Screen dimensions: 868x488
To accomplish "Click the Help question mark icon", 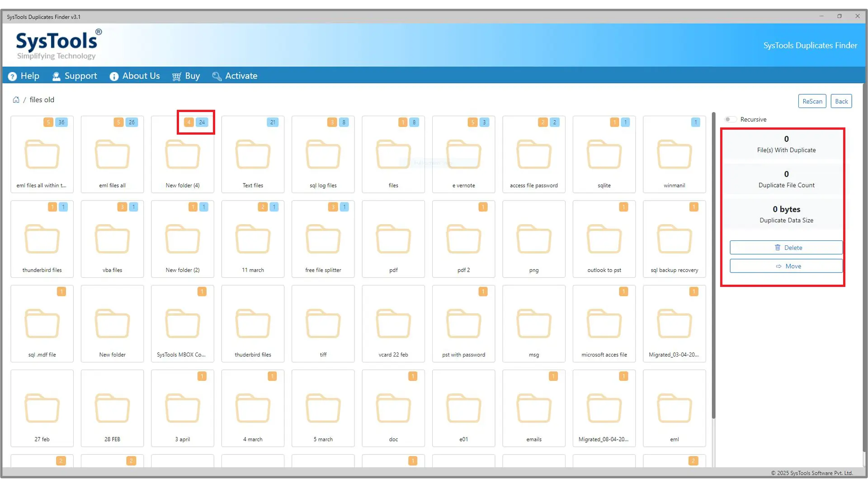I will coord(12,76).
